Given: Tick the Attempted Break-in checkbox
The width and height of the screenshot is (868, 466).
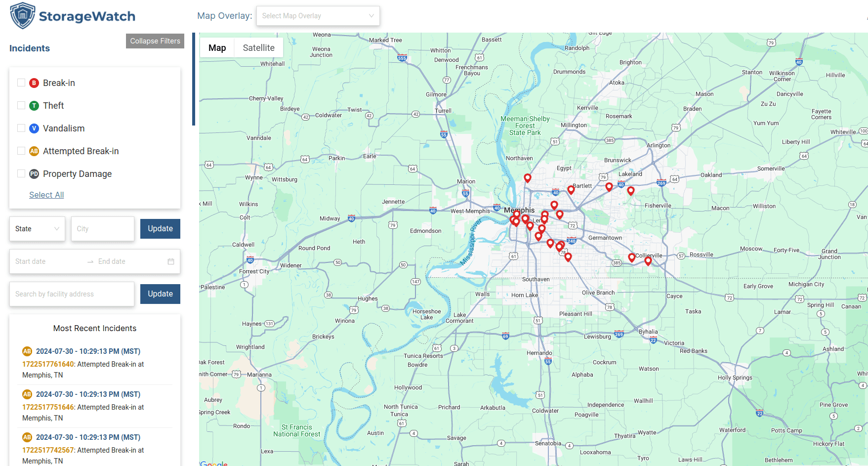Looking at the screenshot, I should tap(21, 151).
